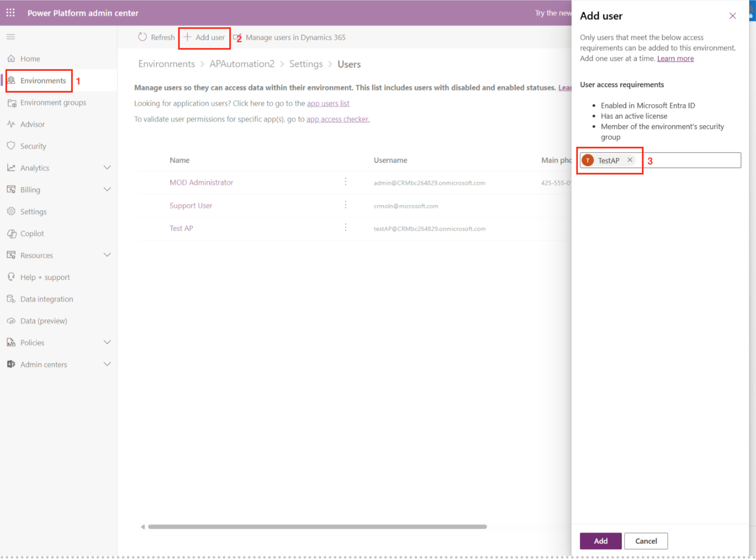Click the scrollbar left arrow

[143, 526]
